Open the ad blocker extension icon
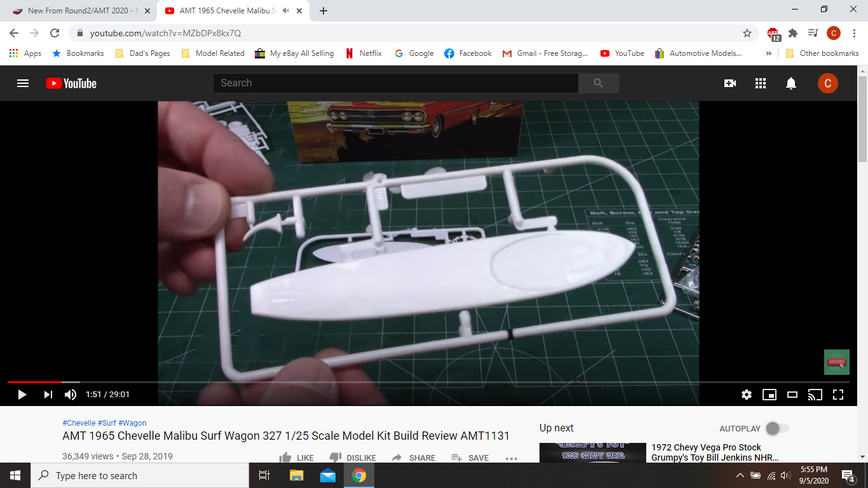 (773, 34)
